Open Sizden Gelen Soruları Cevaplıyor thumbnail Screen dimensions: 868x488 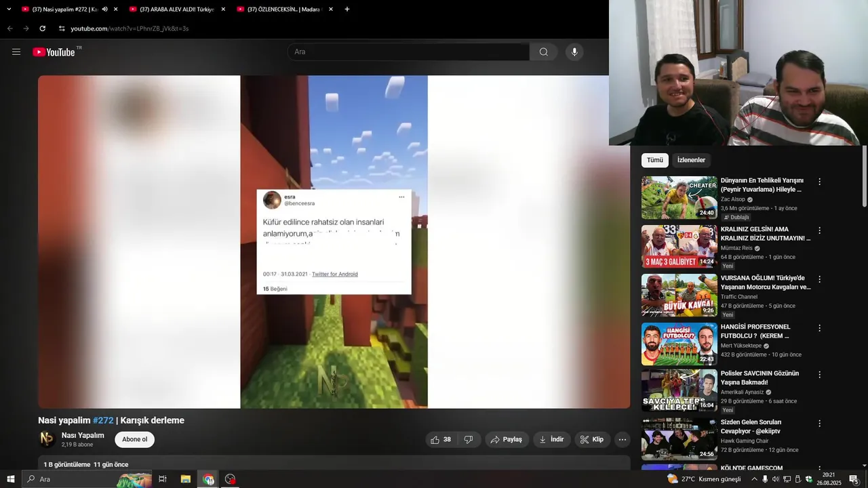coord(679,439)
